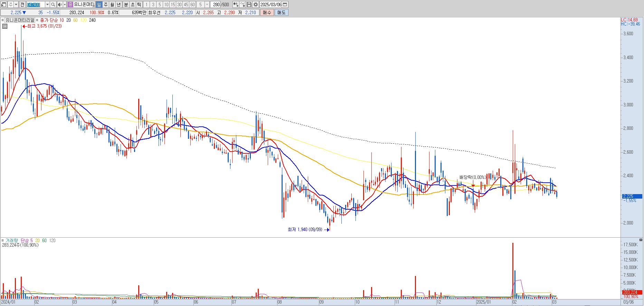Click the 주 stock type selector button
The image size is (644, 306).
coord(11,4)
